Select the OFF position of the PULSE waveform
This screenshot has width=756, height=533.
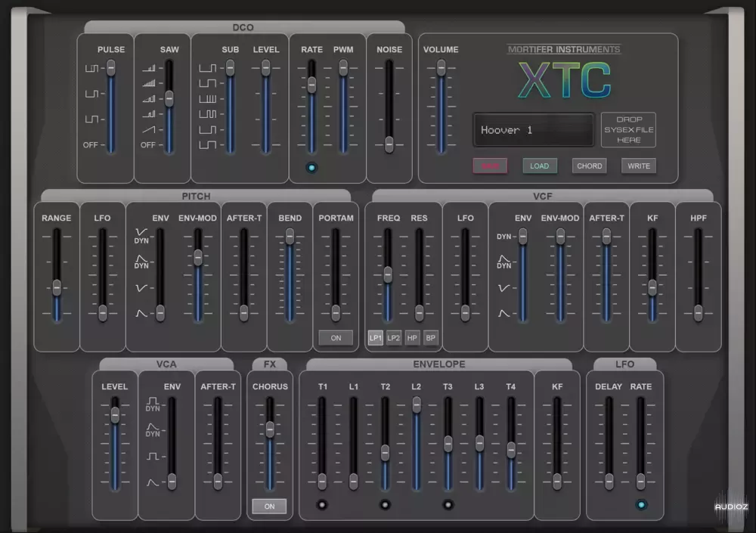point(90,144)
